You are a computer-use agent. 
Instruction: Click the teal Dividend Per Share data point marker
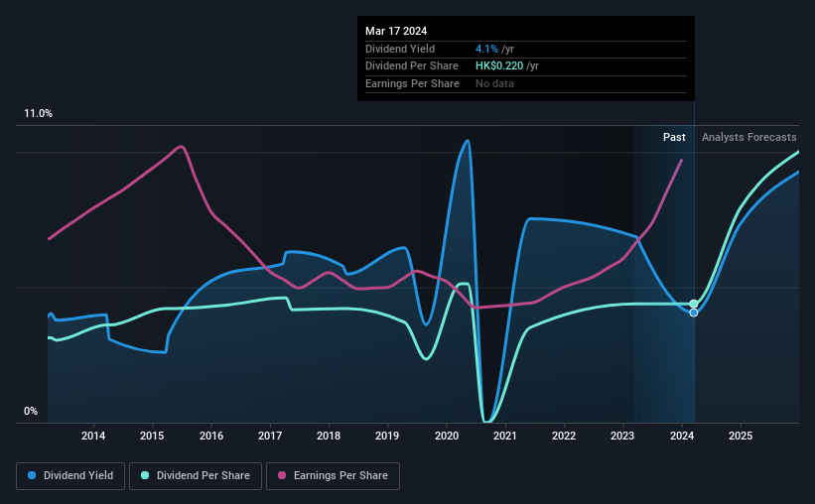[694, 304]
